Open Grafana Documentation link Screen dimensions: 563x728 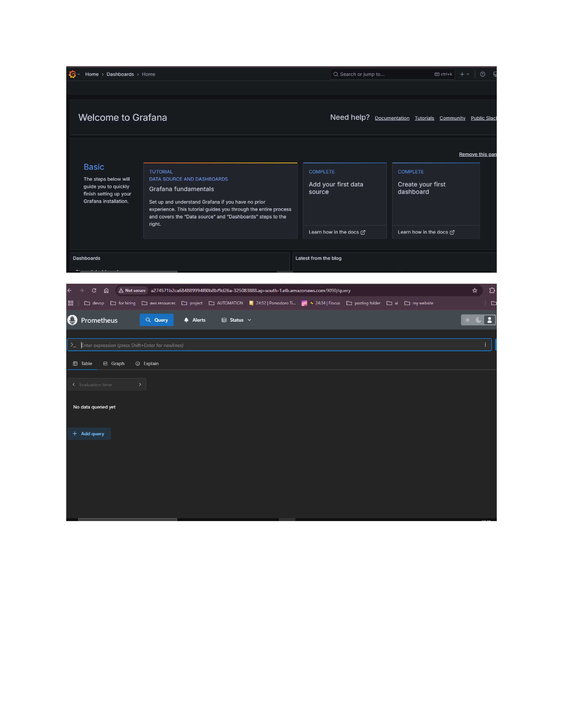tap(392, 118)
